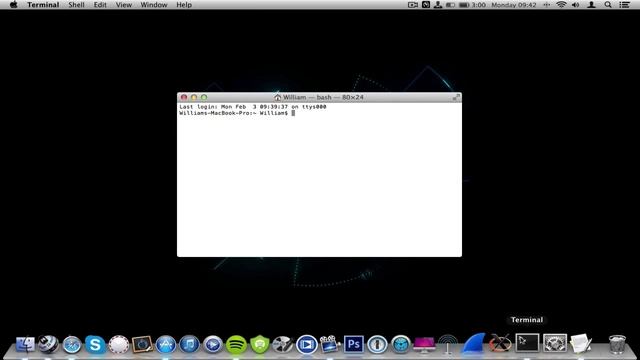Open the Trash in the Dock

617,344
